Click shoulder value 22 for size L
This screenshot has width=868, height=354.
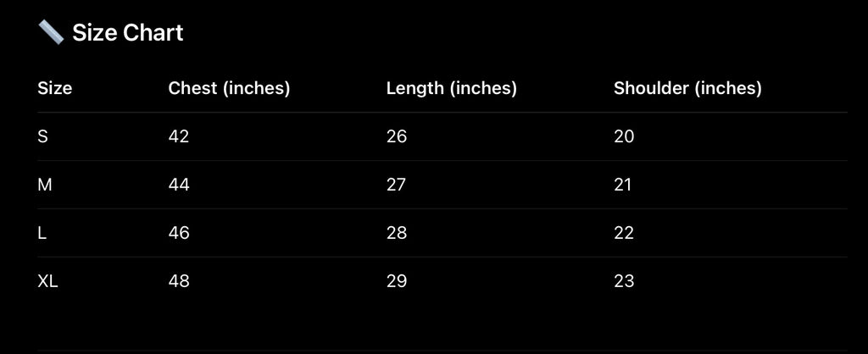coord(624,233)
